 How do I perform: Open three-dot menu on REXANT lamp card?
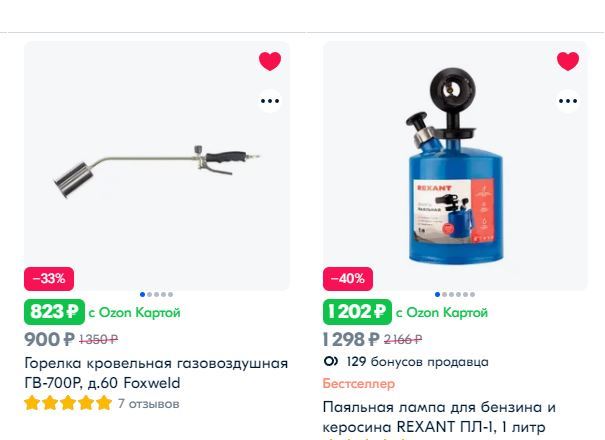(568, 101)
